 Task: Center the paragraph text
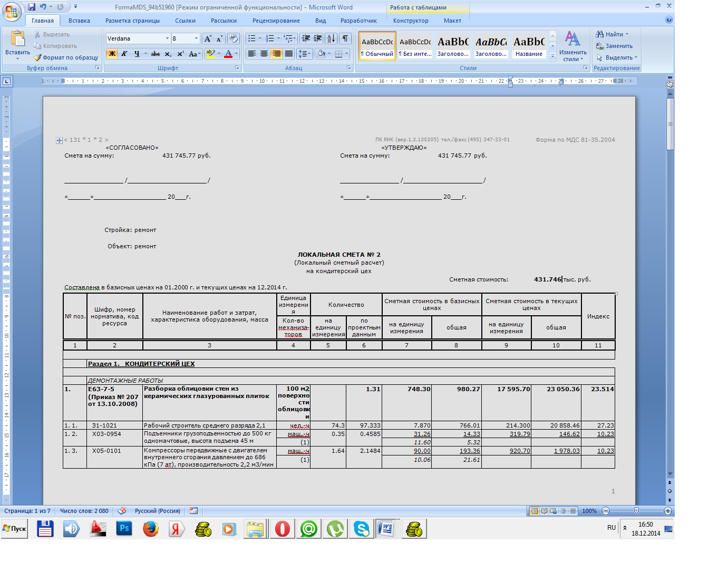tap(264, 54)
